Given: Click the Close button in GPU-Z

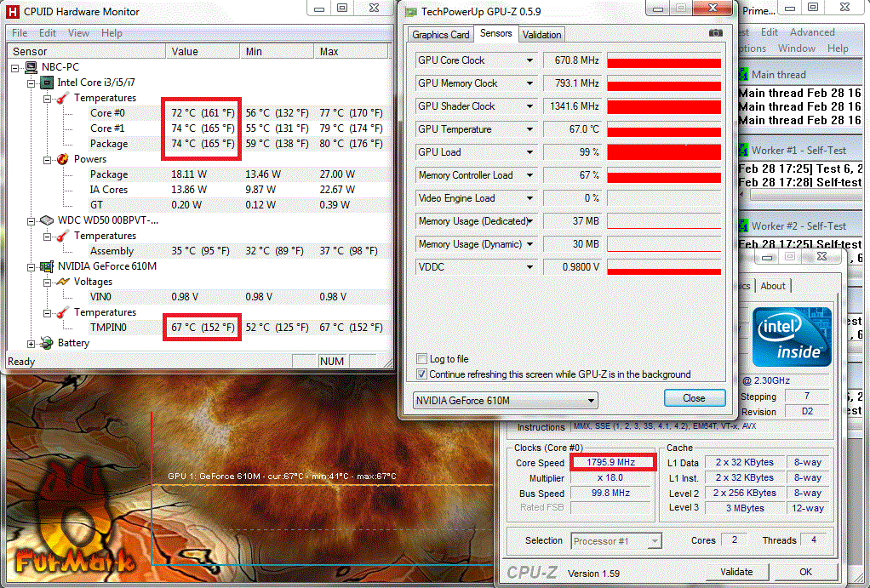Looking at the screenshot, I should coord(694,397).
